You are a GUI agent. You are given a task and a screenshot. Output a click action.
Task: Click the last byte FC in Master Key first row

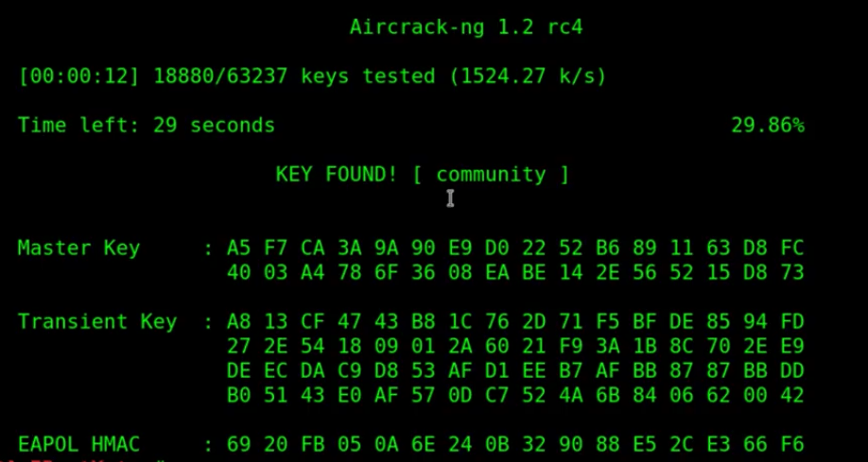point(792,248)
